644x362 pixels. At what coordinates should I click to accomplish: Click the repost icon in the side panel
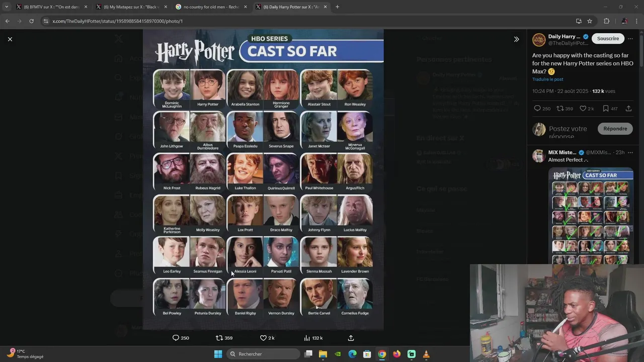coord(560,109)
